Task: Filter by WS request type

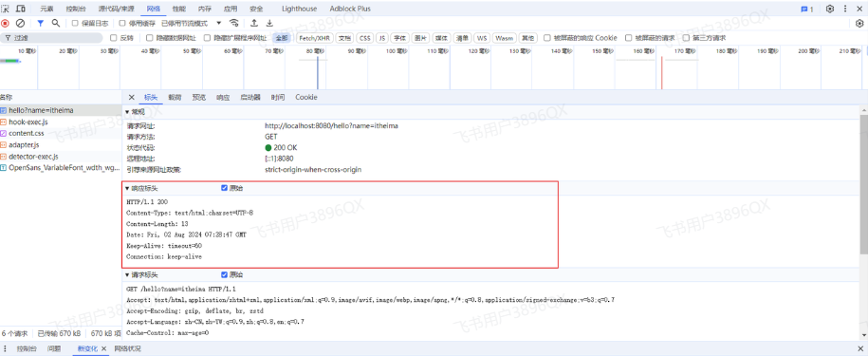Action: point(482,38)
